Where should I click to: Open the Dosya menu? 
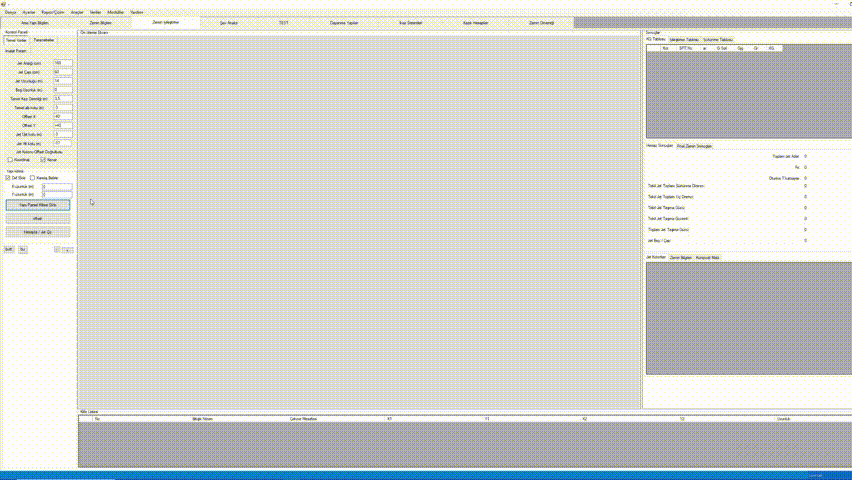11,12
